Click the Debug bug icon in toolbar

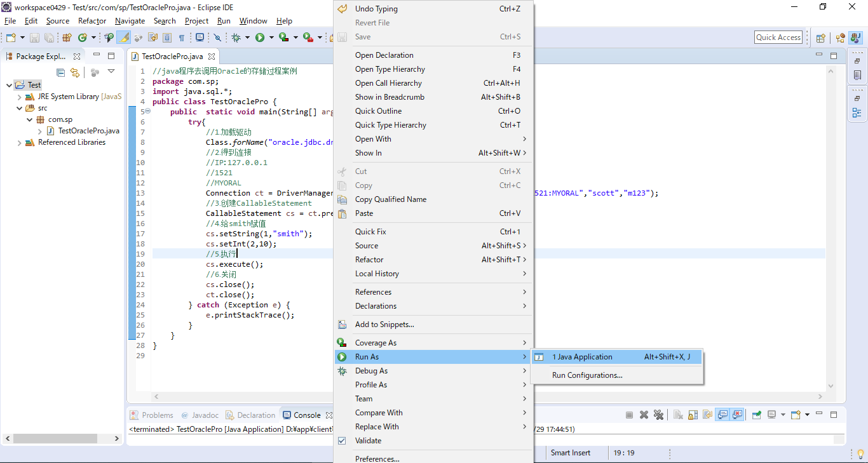pos(236,37)
